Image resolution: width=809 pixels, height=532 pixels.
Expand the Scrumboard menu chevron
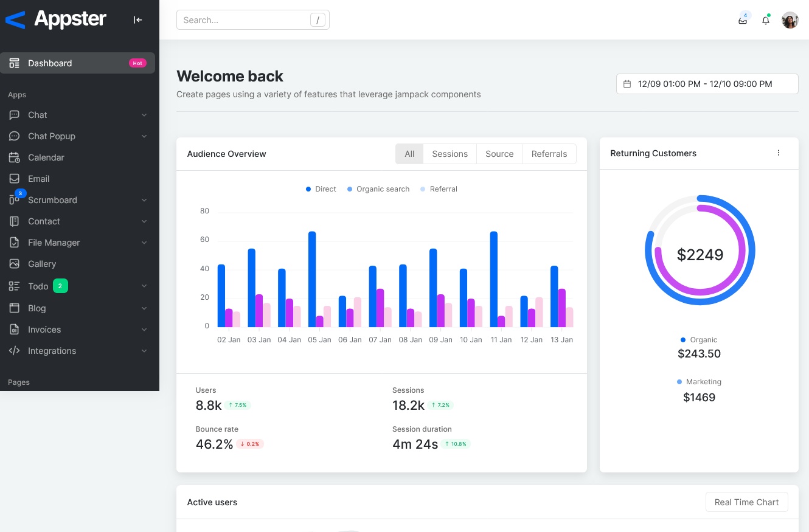click(x=144, y=200)
